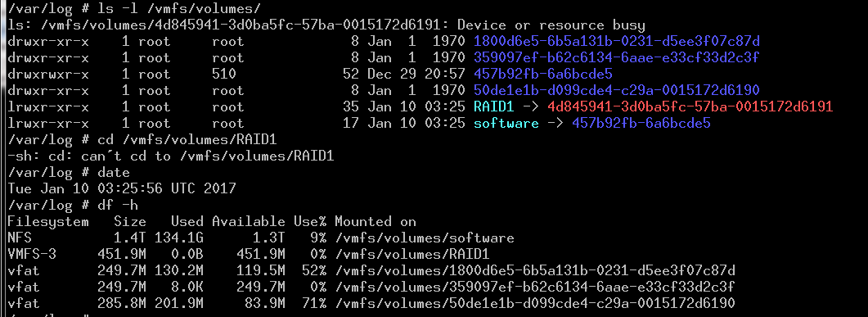The width and height of the screenshot is (868, 317).
Task: Click the 71% usage value
Action: pos(314,303)
